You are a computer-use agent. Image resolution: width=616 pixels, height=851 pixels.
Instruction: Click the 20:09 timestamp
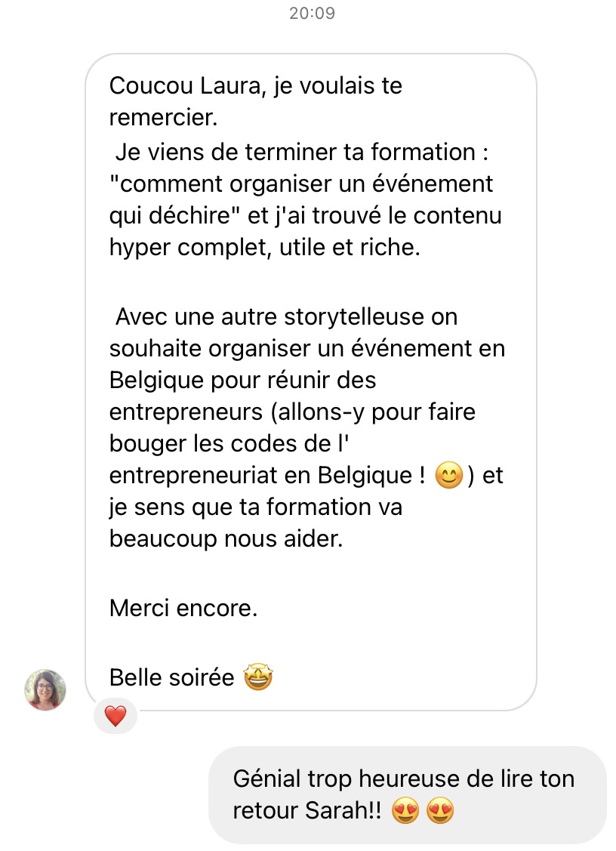[x=312, y=14]
